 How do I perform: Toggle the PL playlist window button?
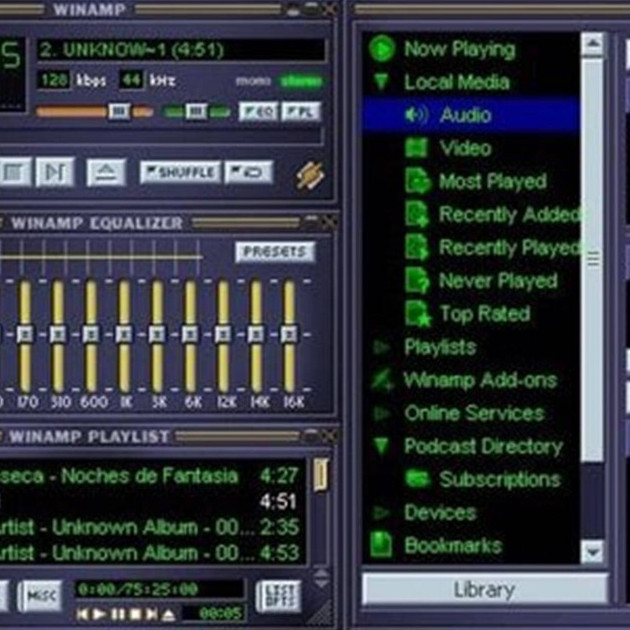pyautogui.click(x=301, y=111)
